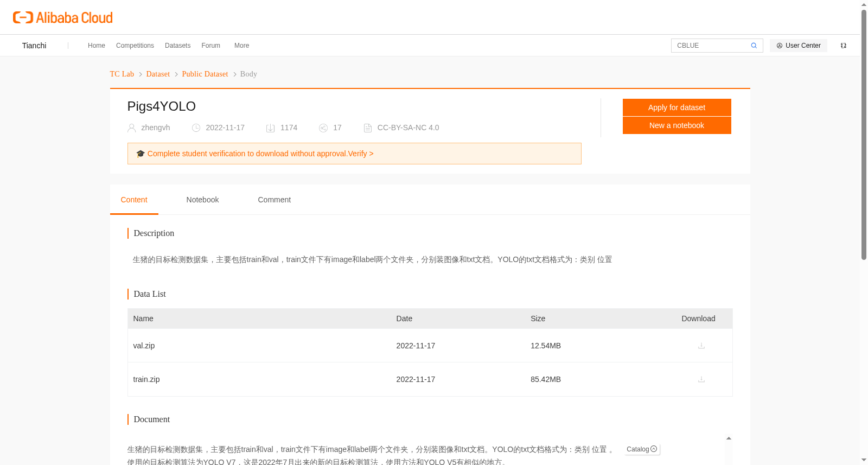
Task: Click the scrollbar down arrow
Action: (864, 460)
